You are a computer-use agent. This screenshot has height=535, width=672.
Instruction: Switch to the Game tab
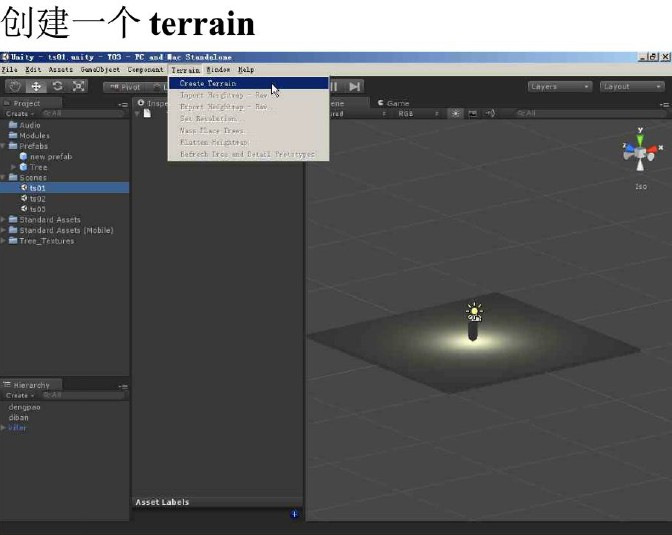[393, 103]
